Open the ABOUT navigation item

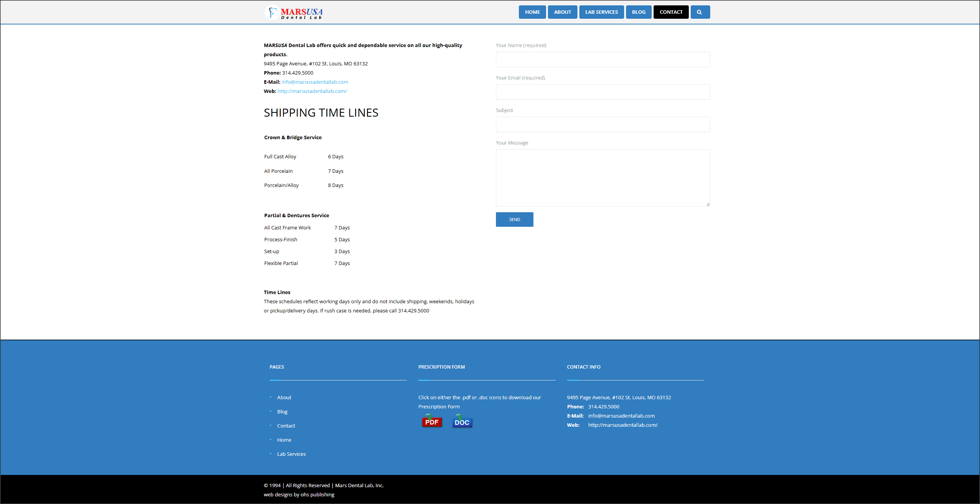click(x=563, y=12)
